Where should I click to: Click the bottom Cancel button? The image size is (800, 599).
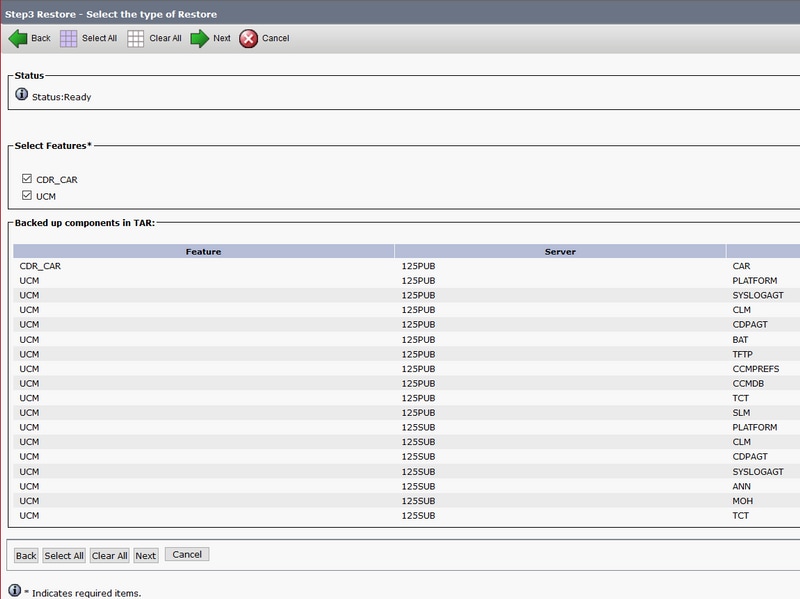click(x=187, y=555)
